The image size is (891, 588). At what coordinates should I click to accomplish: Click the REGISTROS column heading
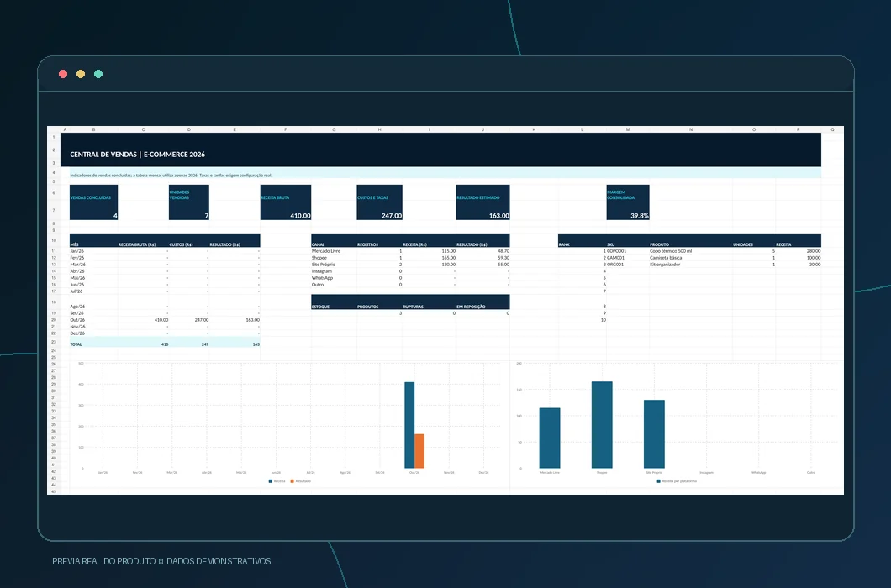(x=367, y=244)
